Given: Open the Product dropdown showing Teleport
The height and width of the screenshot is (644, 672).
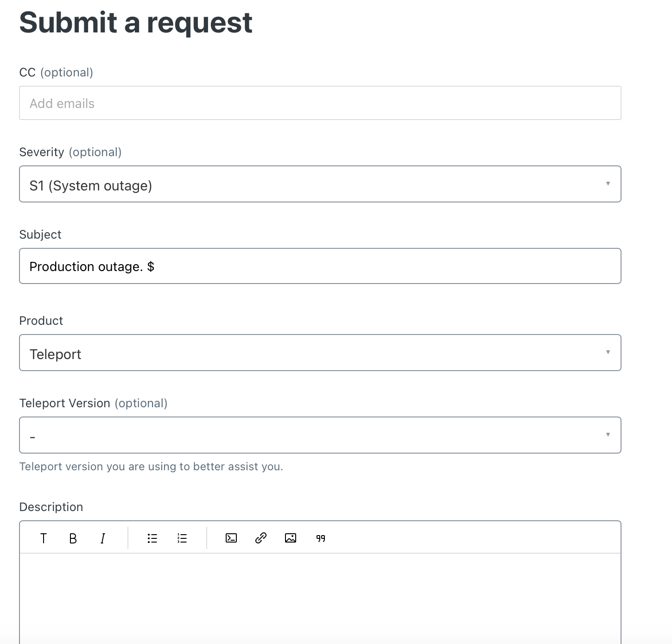Looking at the screenshot, I should click(320, 353).
